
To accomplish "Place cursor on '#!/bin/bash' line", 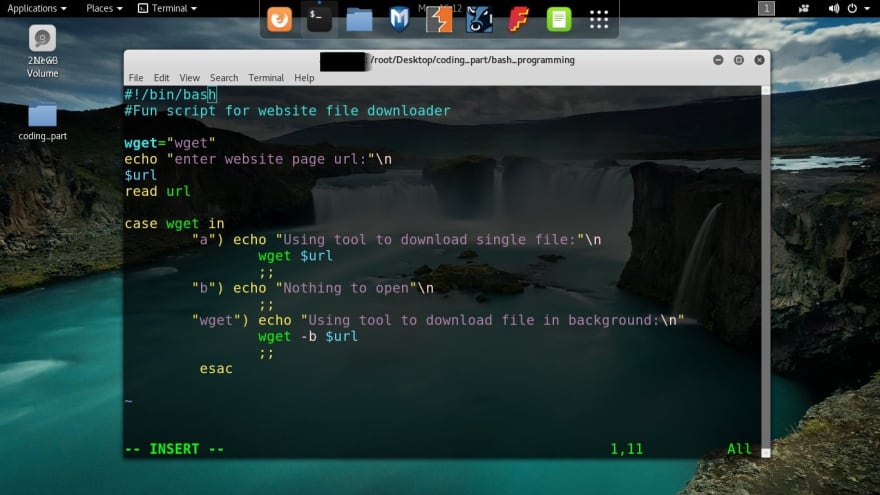I will (x=170, y=94).
